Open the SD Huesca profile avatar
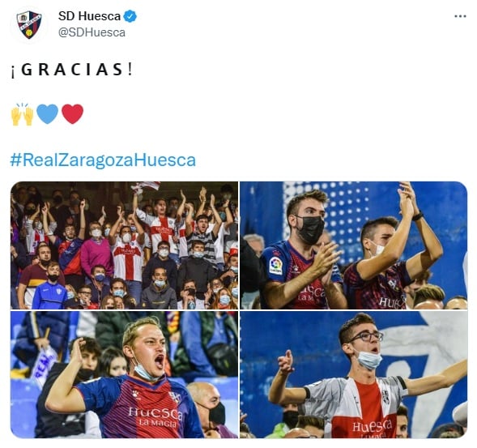The height and width of the screenshot is (448, 477). point(29,24)
